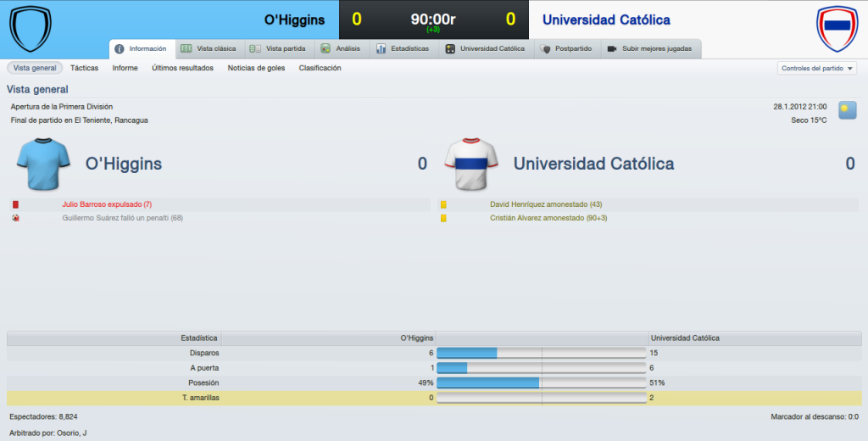Viewport: 868px width, 441px height.
Task: Click Julio Barroso expulsado event link
Action: [107, 204]
